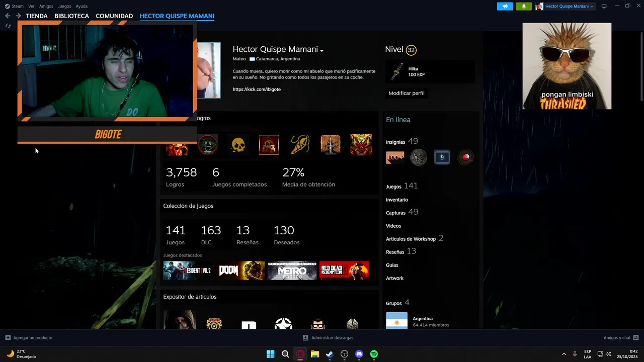Open Red Dead Redemption 2 featured game

tap(344, 270)
